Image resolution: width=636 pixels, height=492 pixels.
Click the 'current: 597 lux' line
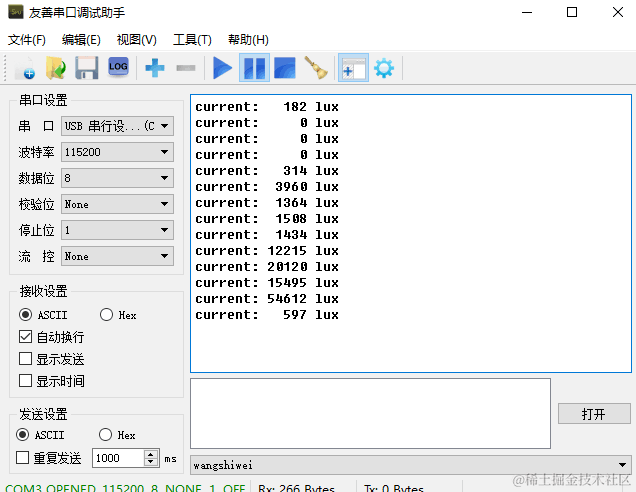point(267,315)
